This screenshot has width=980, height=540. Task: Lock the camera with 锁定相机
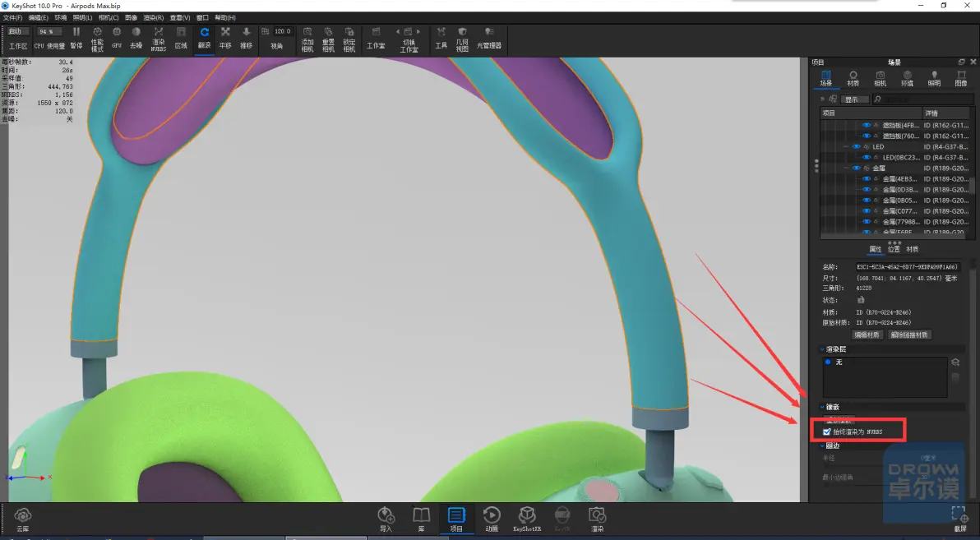[x=349, y=39]
